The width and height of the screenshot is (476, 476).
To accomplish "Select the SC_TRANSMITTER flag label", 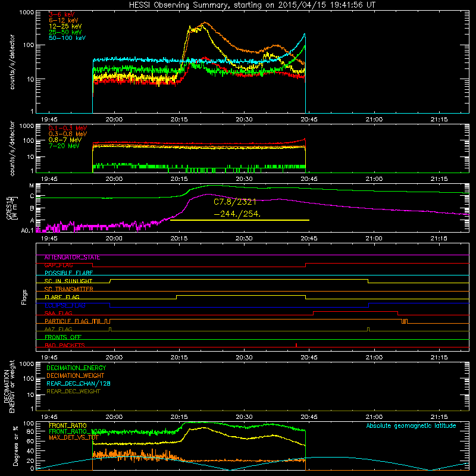I will 68,289.
